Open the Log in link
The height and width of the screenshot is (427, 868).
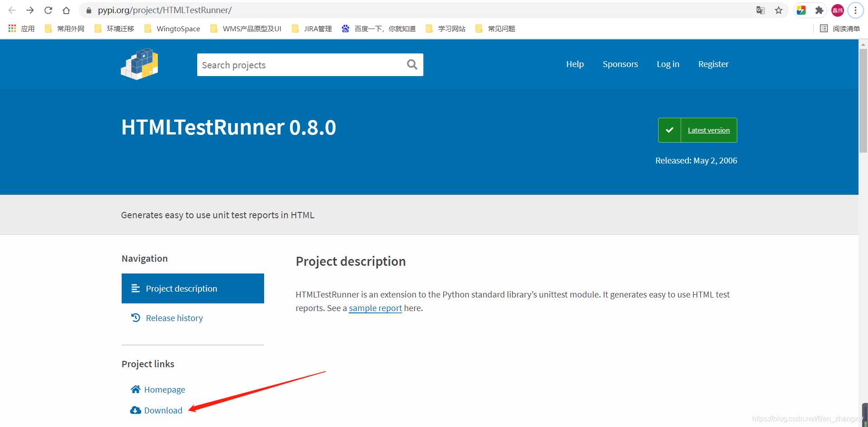668,64
